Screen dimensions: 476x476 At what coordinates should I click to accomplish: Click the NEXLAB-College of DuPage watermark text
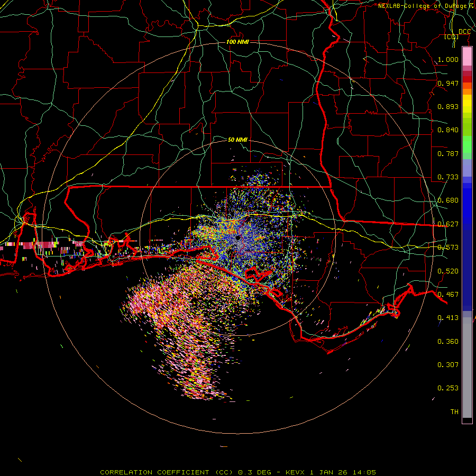click(427, 6)
